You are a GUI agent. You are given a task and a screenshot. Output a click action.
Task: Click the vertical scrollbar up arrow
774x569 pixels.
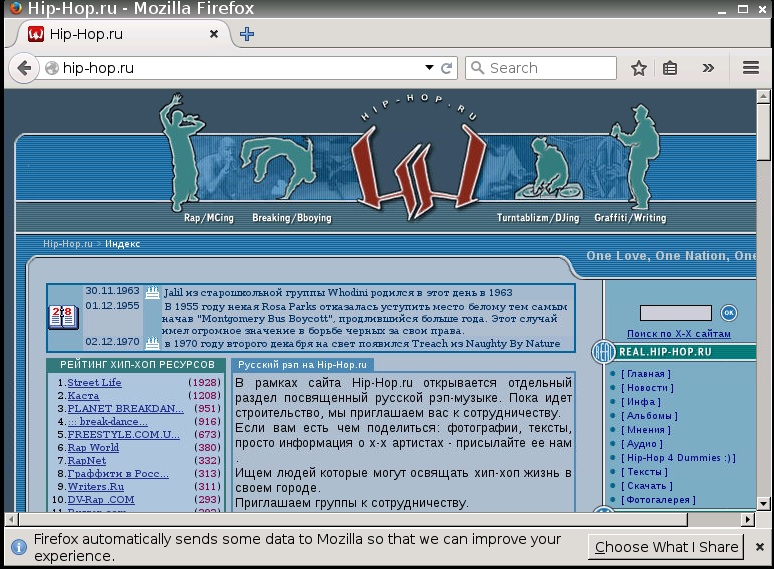[x=763, y=96]
